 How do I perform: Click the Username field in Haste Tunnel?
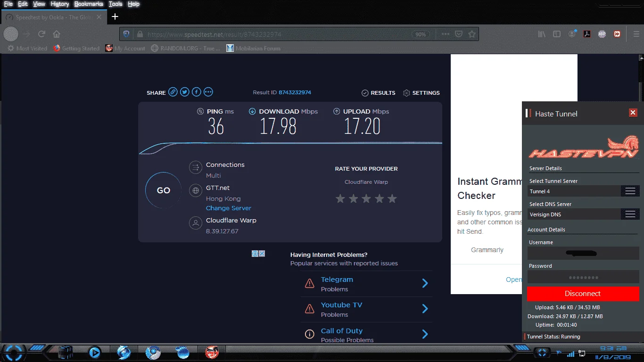[583, 254]
